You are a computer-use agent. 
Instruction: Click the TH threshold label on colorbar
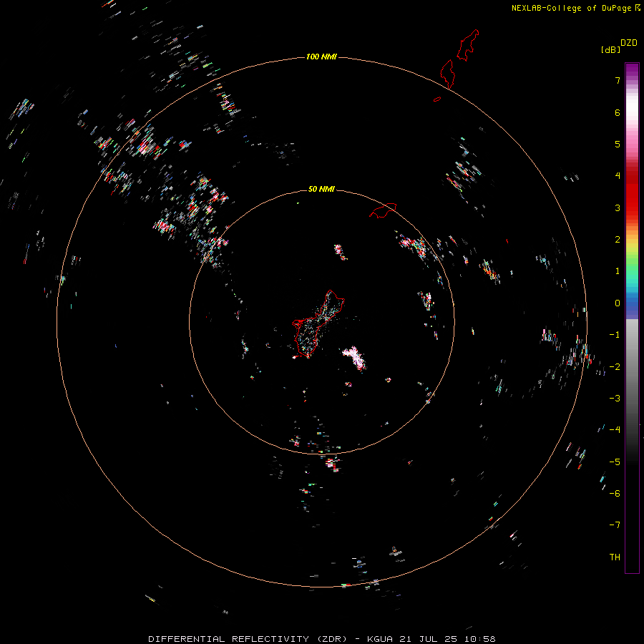(615, 557)
